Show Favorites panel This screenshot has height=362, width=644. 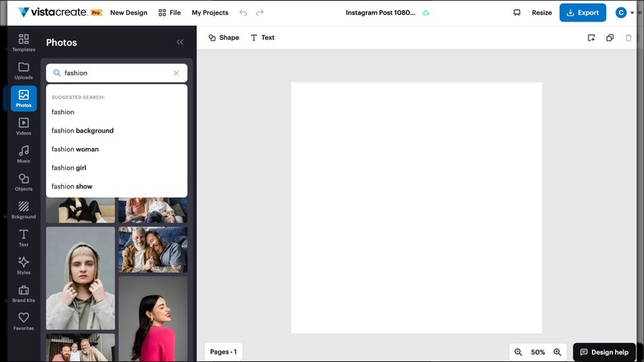pyautogui.click(x=23, y=321)
